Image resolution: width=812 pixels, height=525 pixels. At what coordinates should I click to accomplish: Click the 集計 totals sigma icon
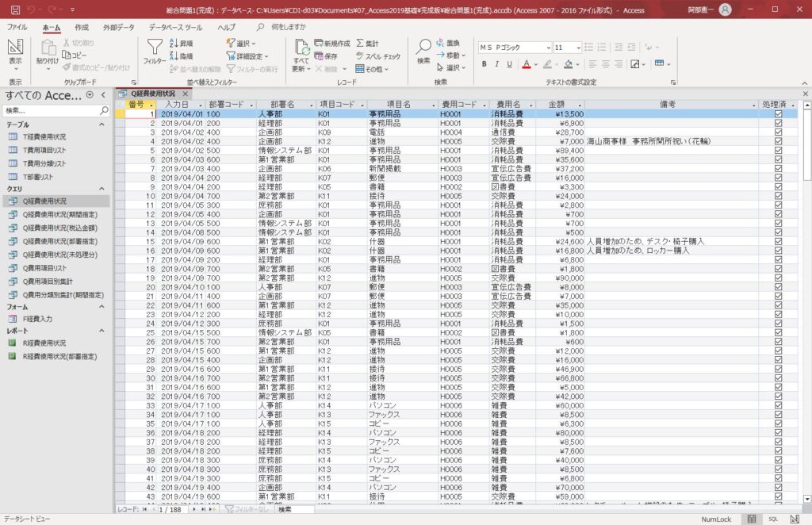[x=367, y=44]
